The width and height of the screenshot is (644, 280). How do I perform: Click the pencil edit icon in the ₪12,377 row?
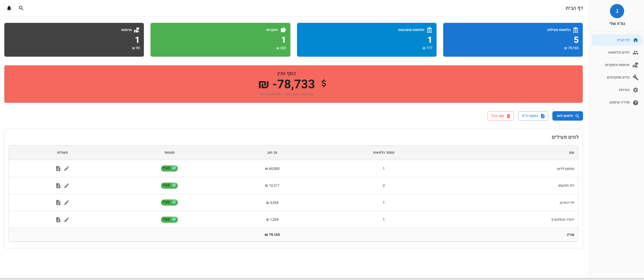67,186
